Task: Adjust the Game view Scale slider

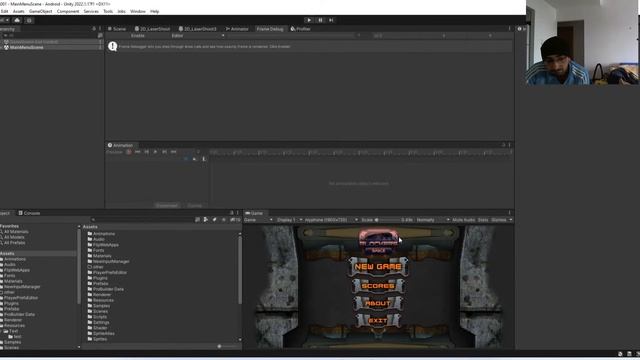Action: point(387,220)
